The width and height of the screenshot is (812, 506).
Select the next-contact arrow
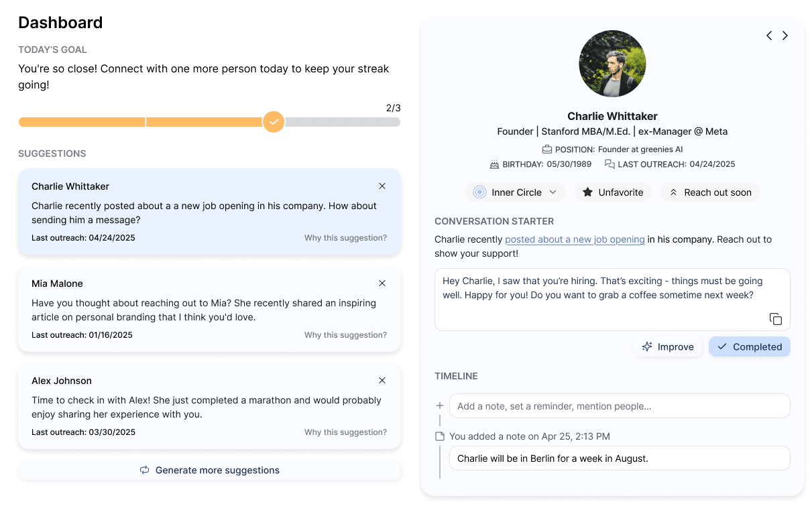[x=785, y=36]
